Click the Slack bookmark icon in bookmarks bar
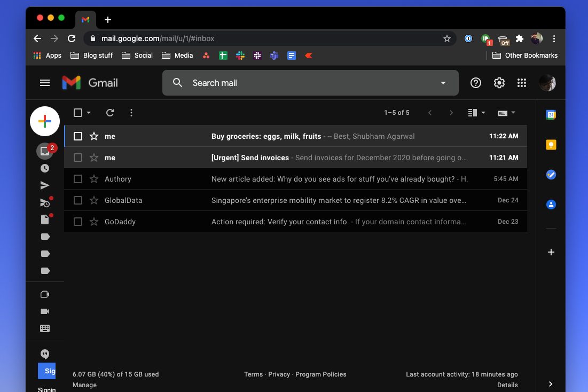This screenshot has height=392, width=588. click(x=240, y=56)
